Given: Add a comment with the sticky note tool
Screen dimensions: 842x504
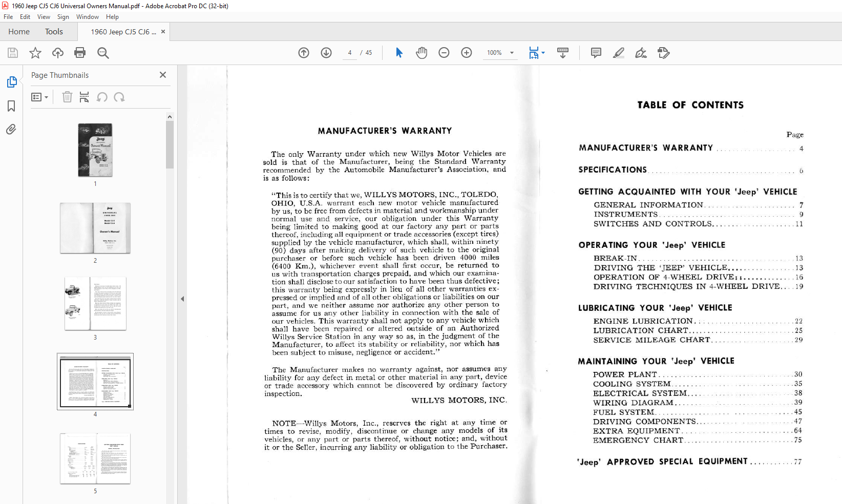Looking at the screenshot, I should coord(596,53).
